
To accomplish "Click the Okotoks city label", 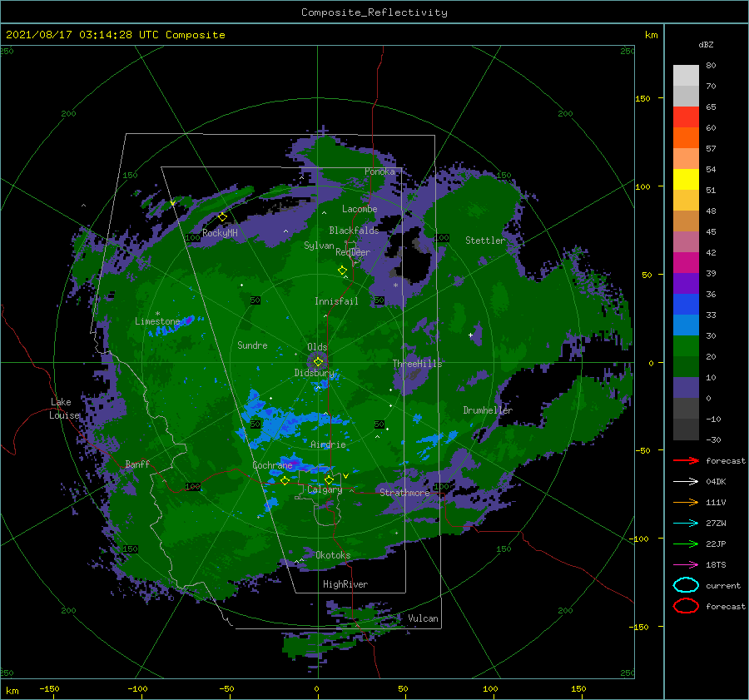I will coord(333,554).
